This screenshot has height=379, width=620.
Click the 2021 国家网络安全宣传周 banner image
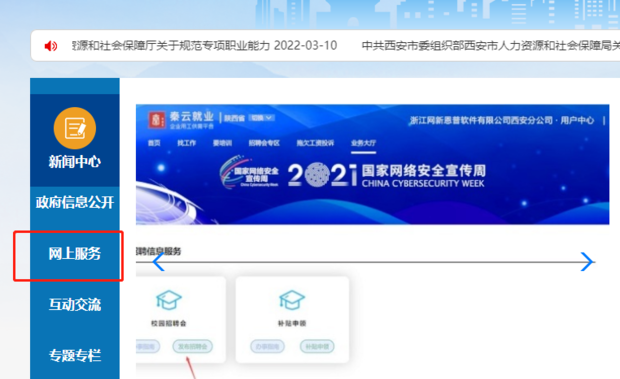(372, 164)
